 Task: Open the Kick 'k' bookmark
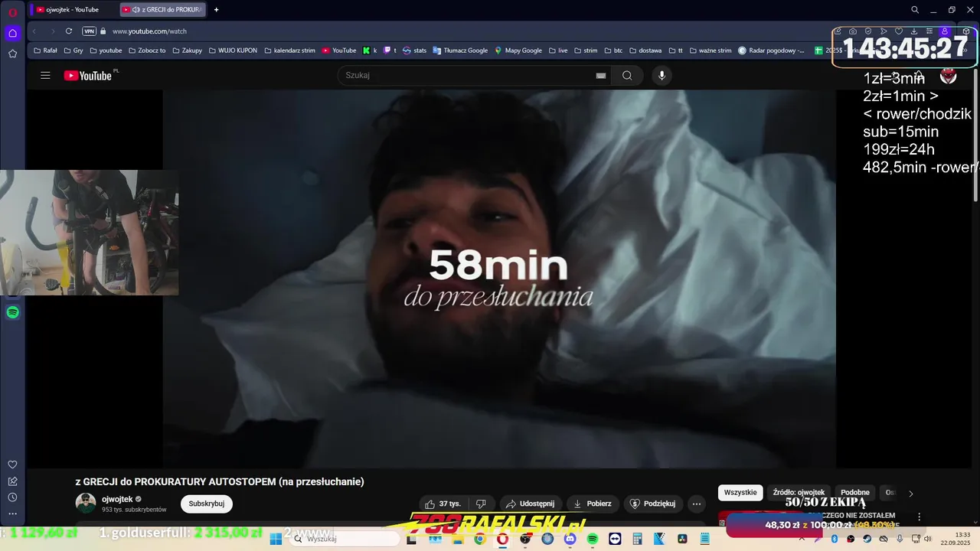tap(370, 51)
